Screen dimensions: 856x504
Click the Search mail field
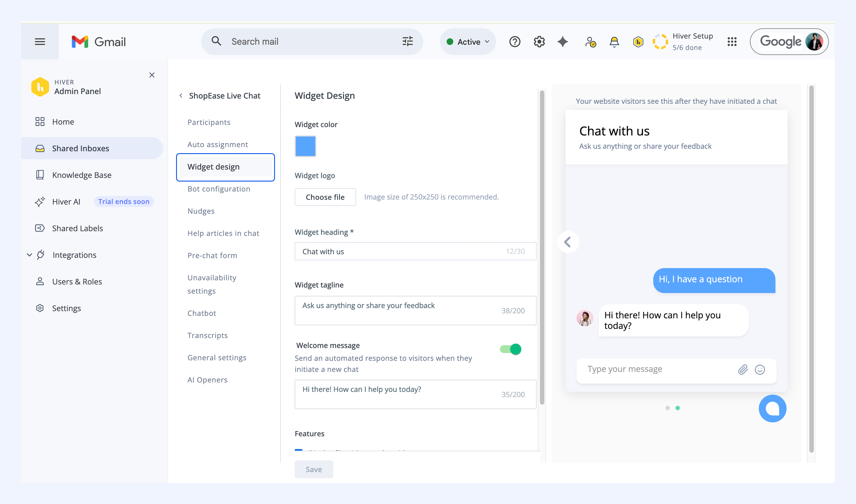pos(312,41)
